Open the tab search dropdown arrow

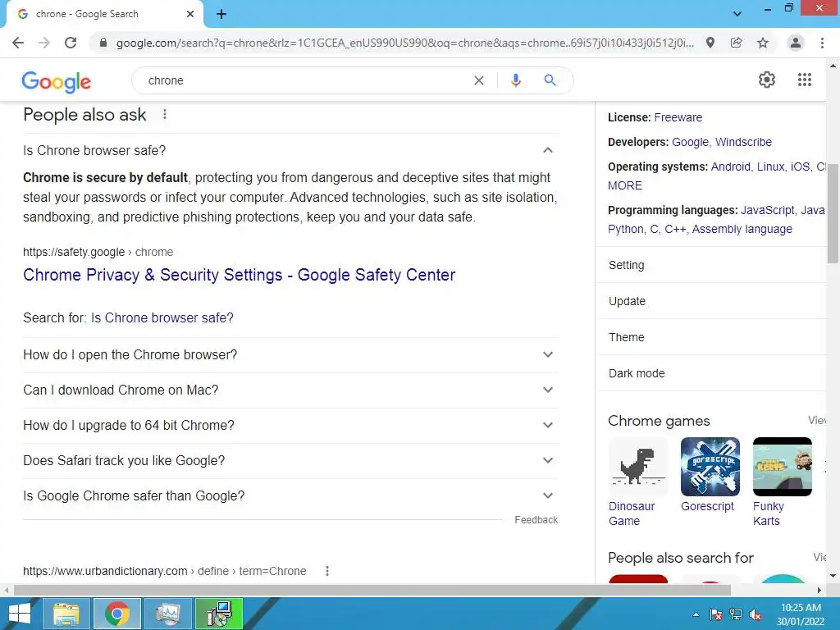click(x=737, y=14)
